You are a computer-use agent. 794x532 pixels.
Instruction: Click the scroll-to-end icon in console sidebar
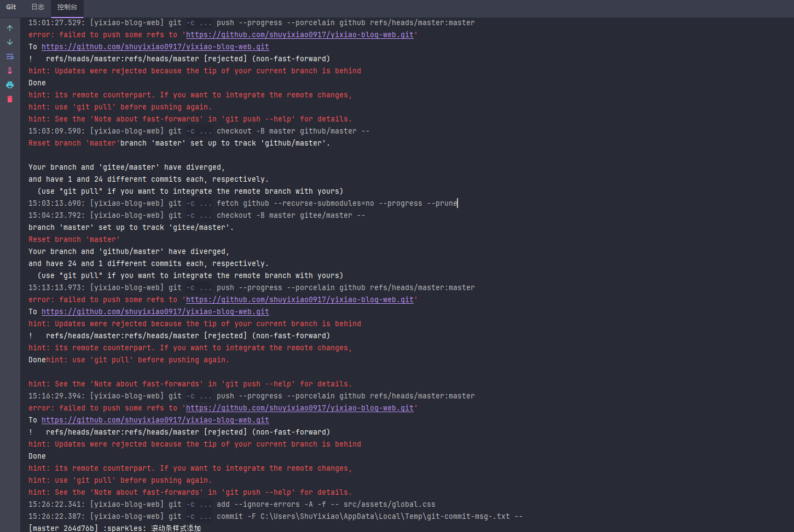[10, 71]
